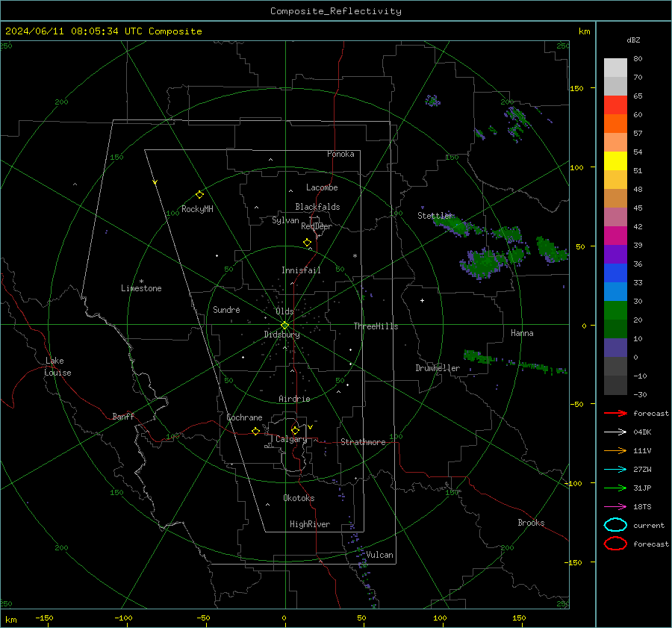
Task: Click the 04DK legend label
Action: [x=642, y=432]
